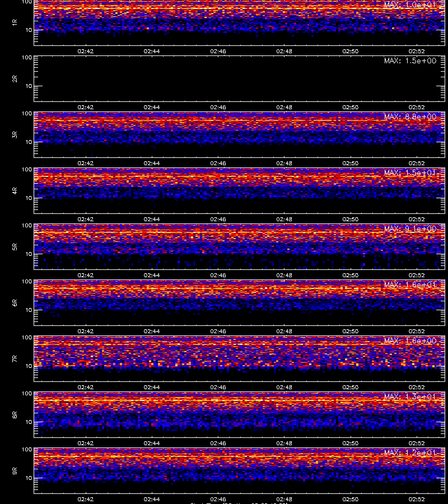Click the 7R panel axis label
Screen dimensions: 448x504
(15, 359)
